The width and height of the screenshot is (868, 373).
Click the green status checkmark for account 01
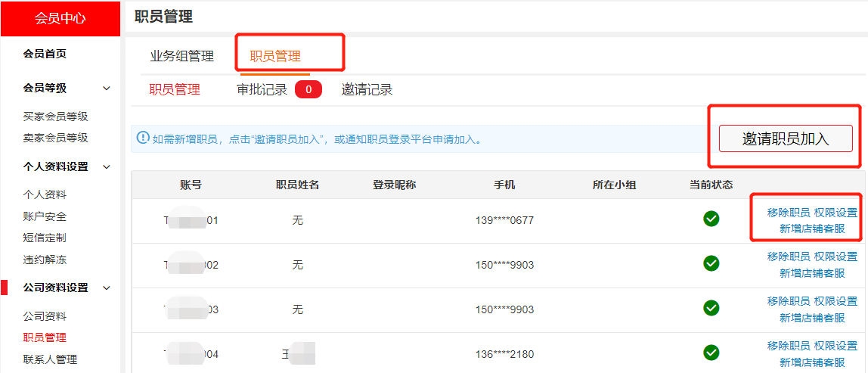[711, 219]
